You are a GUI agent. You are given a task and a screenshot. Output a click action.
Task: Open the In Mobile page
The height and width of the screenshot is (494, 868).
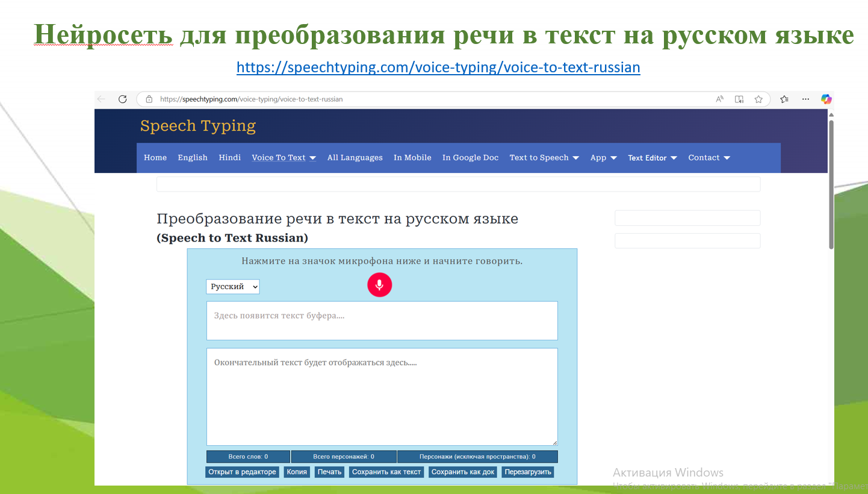point(412,158)
